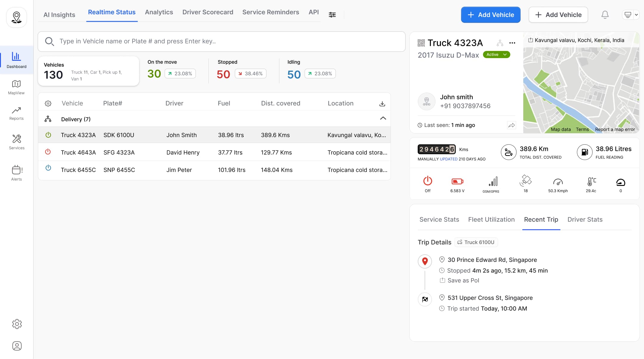
Task: Open the Service Reminders tab
Action: tap(271, 12)
